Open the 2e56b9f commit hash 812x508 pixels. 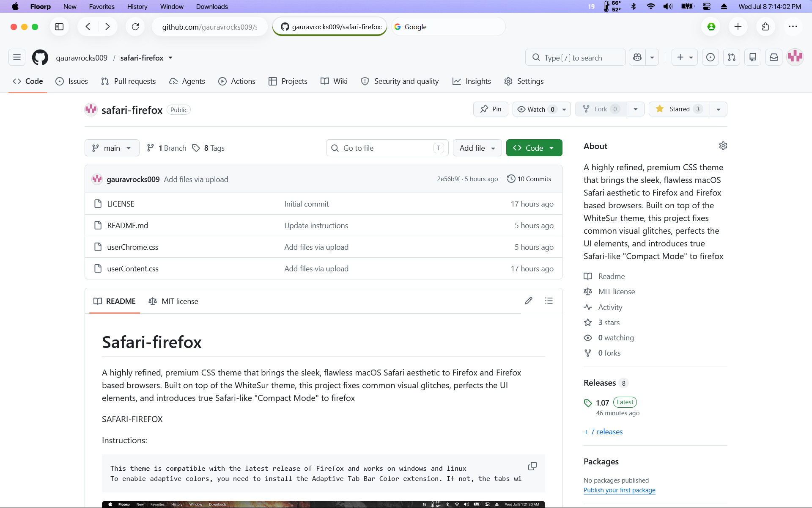(448, 179)
